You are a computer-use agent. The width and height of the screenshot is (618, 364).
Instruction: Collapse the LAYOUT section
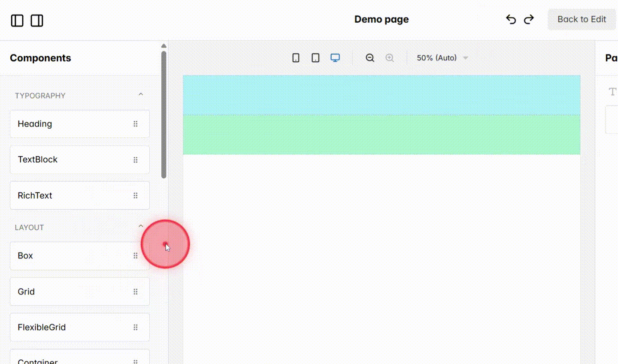(141, 226)
